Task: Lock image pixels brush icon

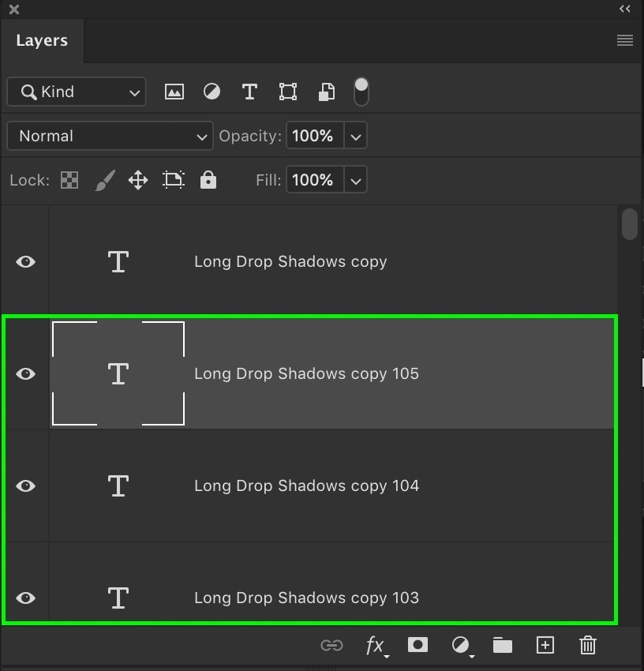Action: (105, 180)
